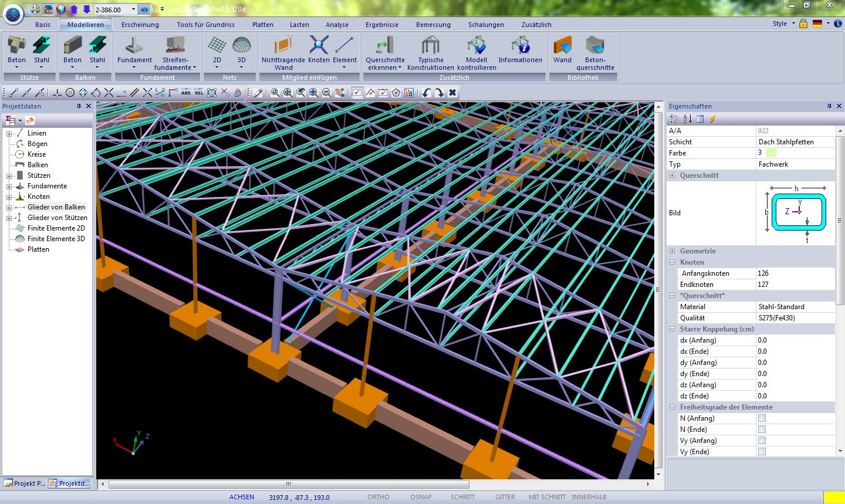Toggle ORTHO mode in status bar
Screen dimensions: 845x504
point(378,497)
